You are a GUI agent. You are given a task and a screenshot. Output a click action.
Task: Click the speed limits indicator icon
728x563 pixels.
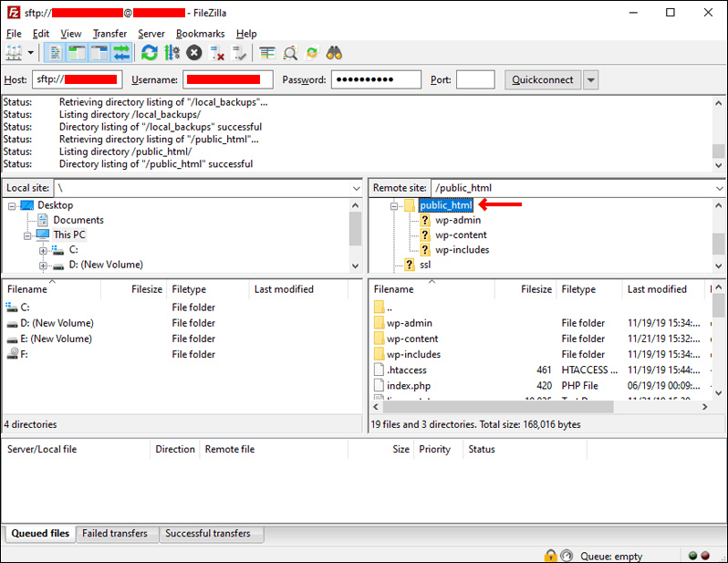(x=567, y=556)
